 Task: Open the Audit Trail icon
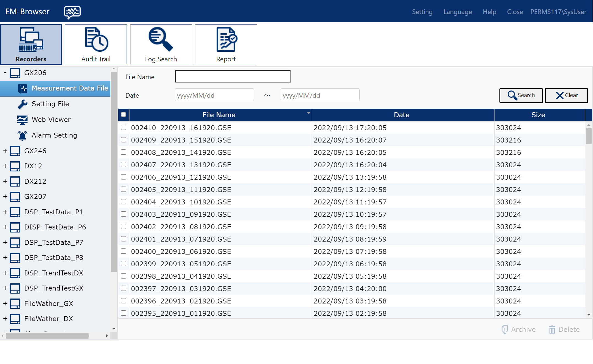96,39
